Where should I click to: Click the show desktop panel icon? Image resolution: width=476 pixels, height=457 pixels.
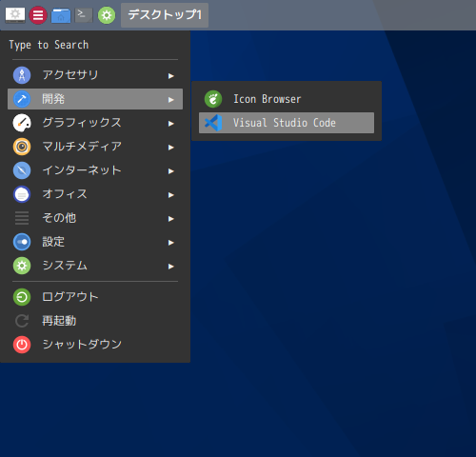coord(15,15)
